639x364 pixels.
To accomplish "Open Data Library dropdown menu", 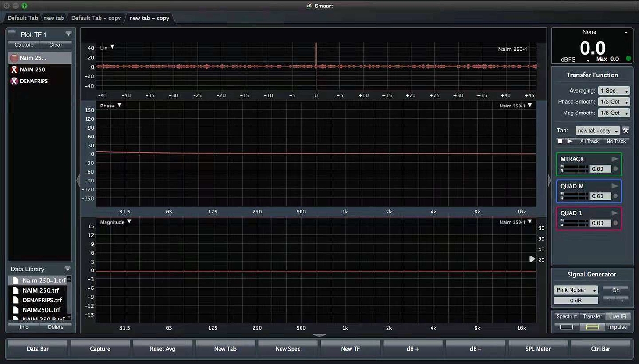I will (68, 269).
